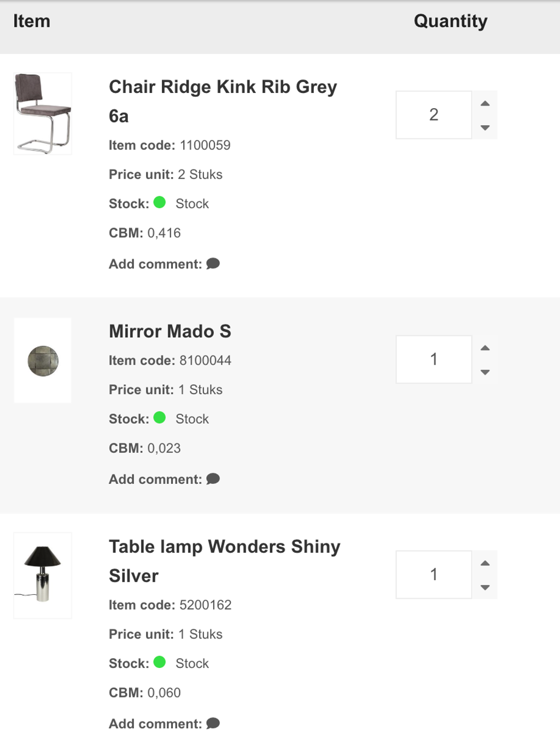
Task: Click the chair quantity input field
Action: point(434,115)
